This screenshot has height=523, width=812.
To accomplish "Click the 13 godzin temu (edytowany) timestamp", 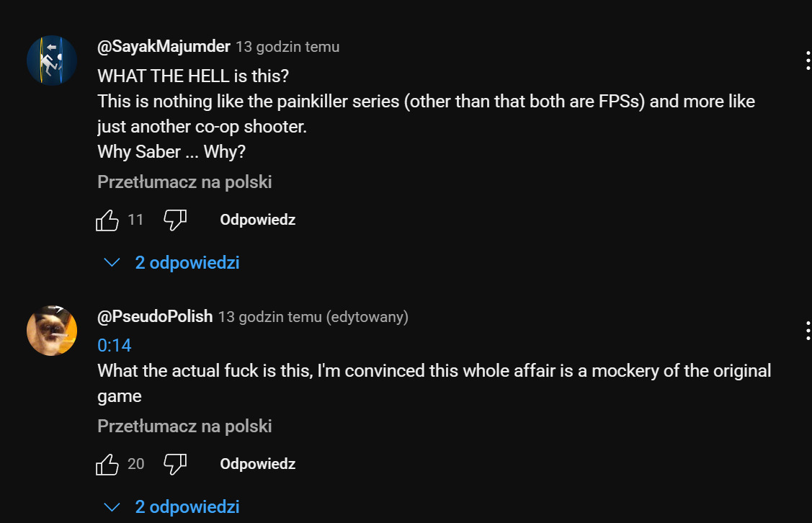I will [x=313, y=317].
